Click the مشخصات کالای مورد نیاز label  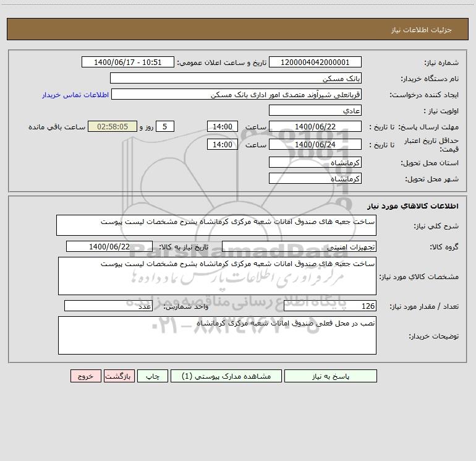419,277
